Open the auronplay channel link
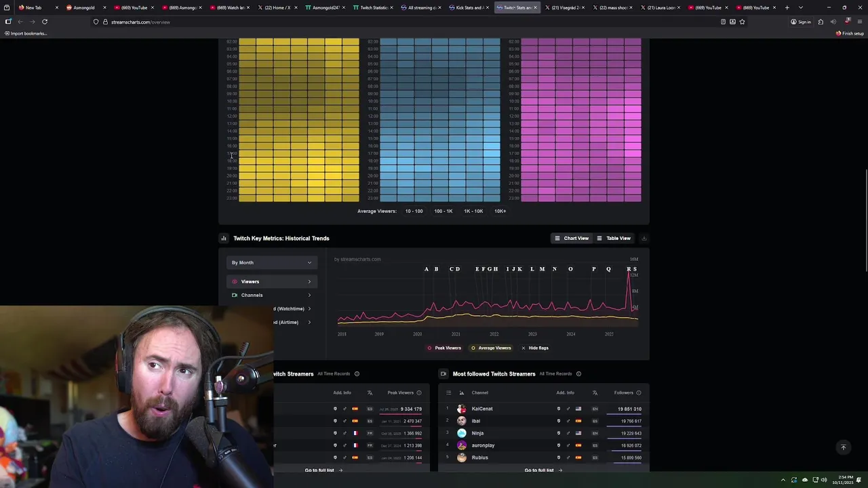The image size is (868, 488). (483, 445)
